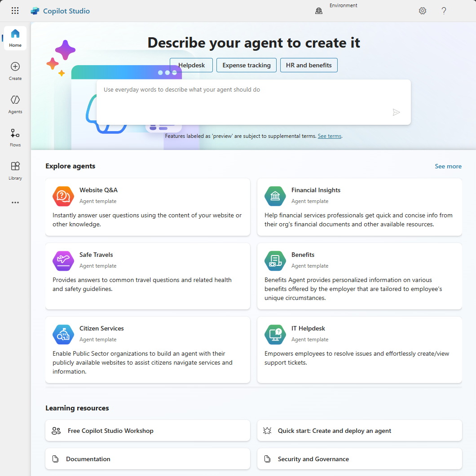This screenshot has width=476, height=476.
Task: Open Flows in the sidebar
Action: tap(15, 138)
